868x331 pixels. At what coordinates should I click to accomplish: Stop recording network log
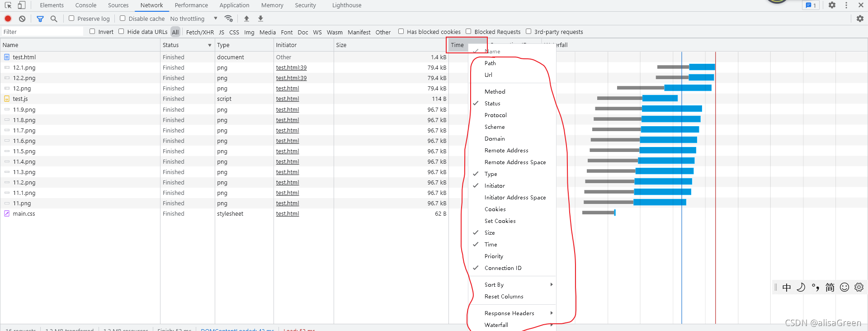8,19
